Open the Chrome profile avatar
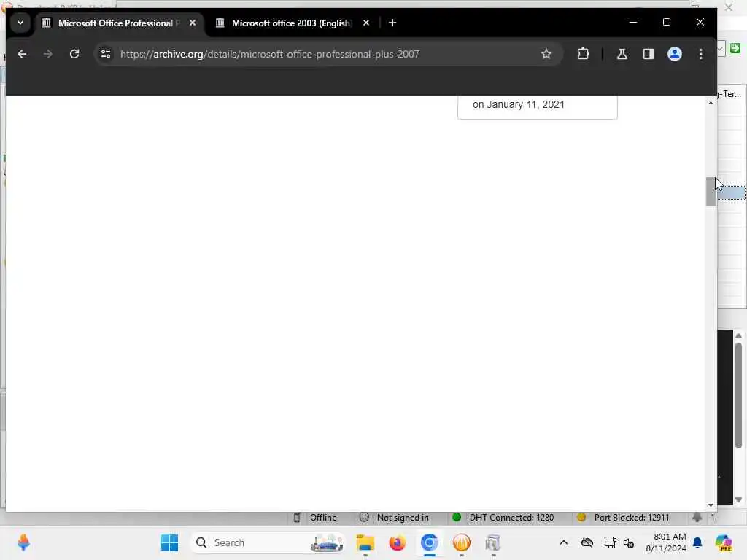This screenshot has height=560, width=747. (x=675, y=54)
